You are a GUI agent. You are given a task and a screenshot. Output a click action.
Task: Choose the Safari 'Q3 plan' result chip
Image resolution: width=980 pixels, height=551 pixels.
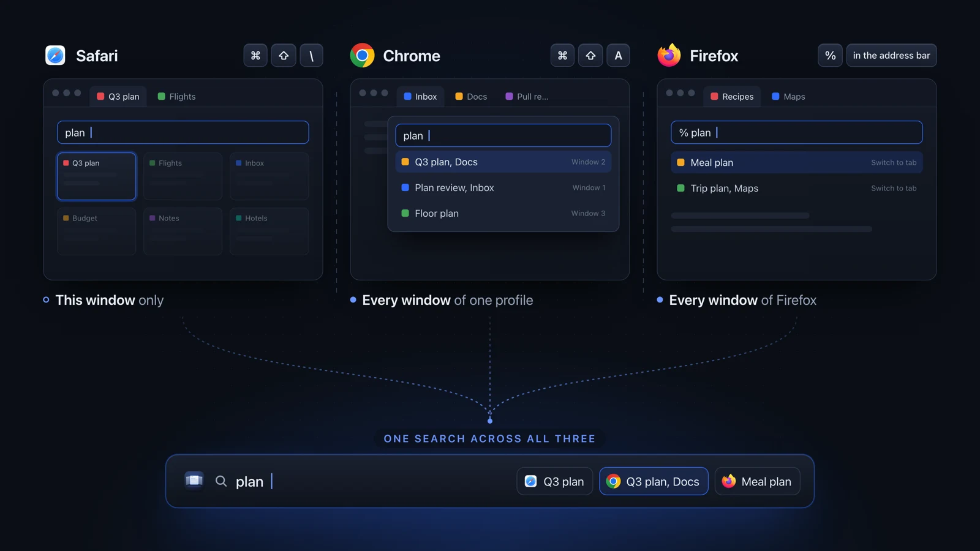coord(555,481)
